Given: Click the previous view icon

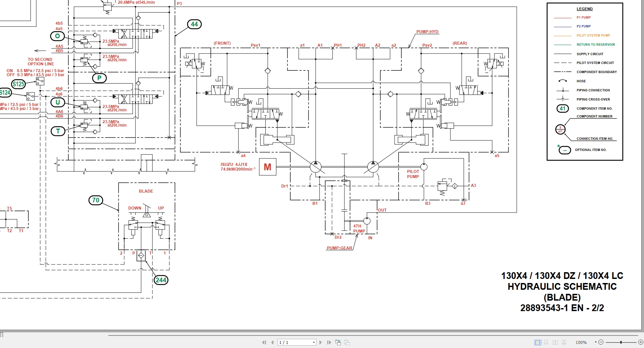Looking at the screenshot, I should click(338, 342).
